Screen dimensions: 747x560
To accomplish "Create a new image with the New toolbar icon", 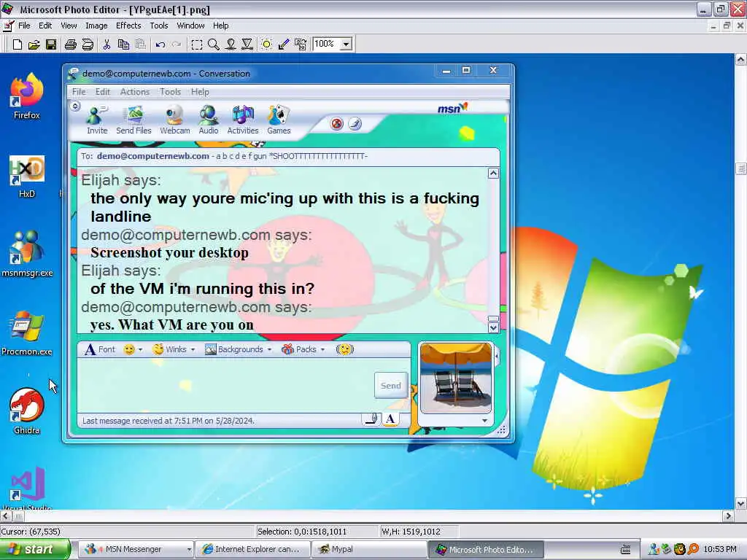I will pos(18,44).
